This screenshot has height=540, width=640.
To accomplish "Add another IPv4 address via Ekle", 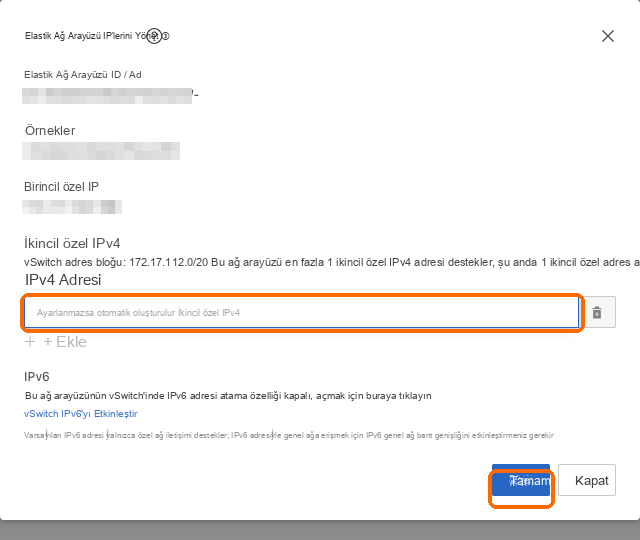I will (65, 342).
